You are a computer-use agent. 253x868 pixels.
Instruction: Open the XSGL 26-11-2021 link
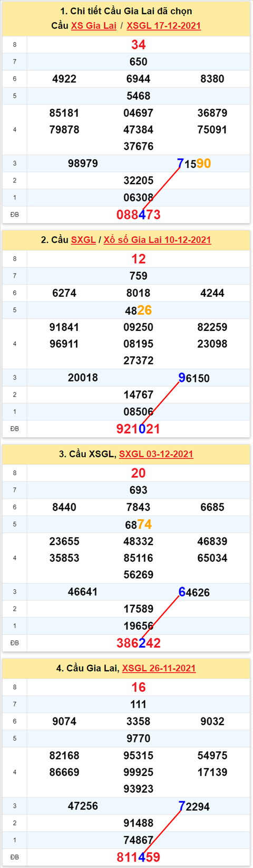tap(159, 668)
